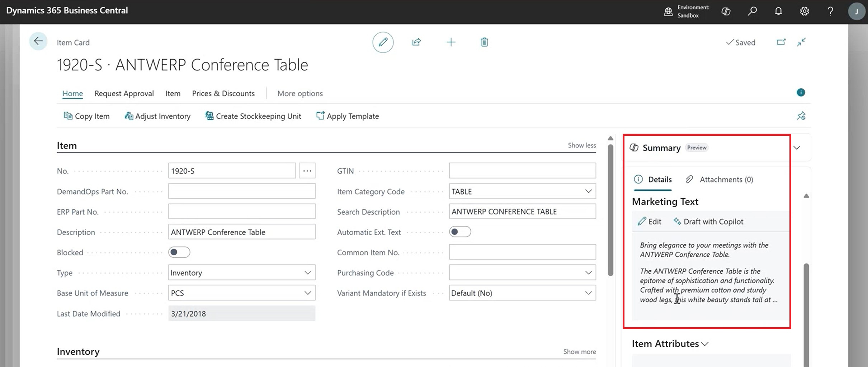This screenshot has height=367, width=868.
Task: Create a new item with plus icon
Action: (x=451, y=42)
